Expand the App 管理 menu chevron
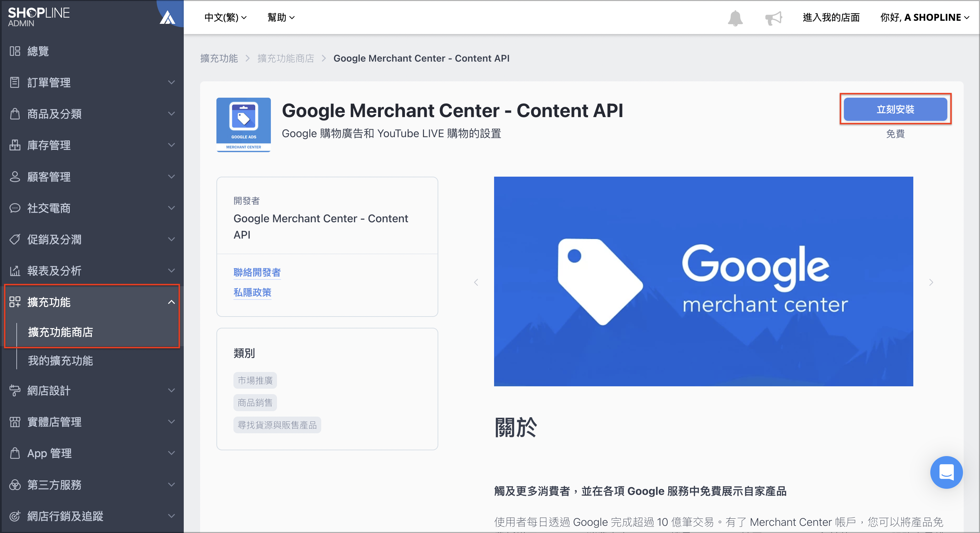The height and width of the screenshot is (533, 980). point(171,453)
